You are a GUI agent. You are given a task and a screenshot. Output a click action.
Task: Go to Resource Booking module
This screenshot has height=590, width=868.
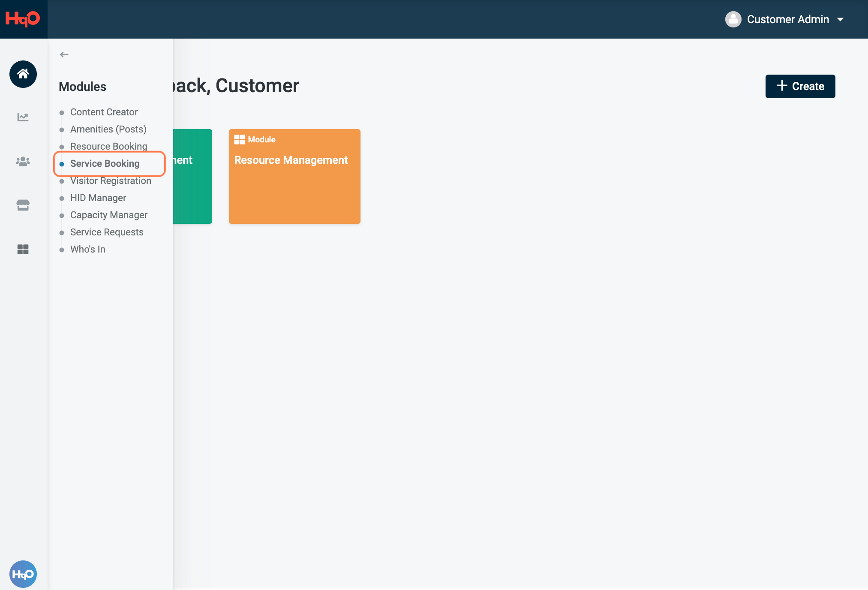coord(108,146)
